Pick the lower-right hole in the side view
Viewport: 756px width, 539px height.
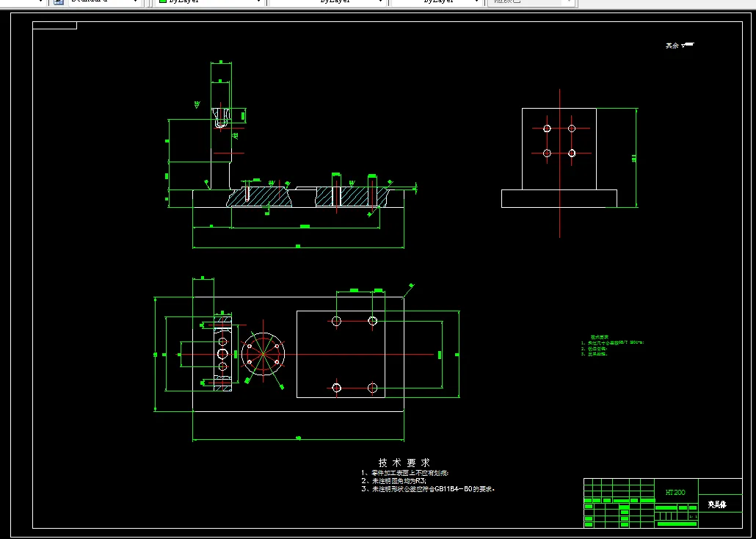tap(572, 153)
